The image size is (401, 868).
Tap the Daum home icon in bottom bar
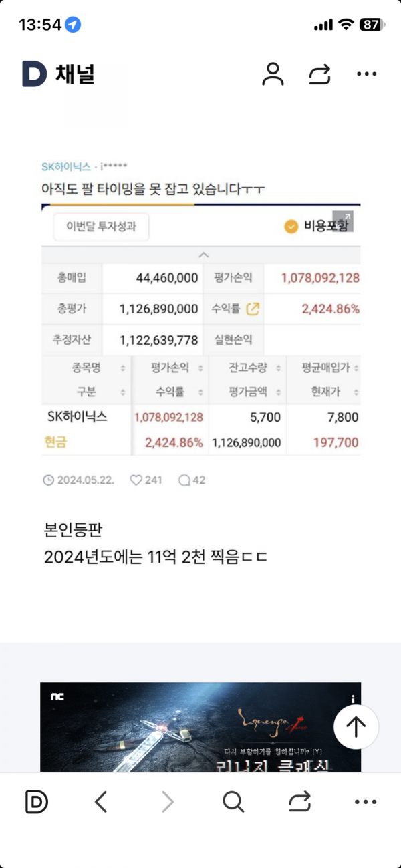tap(36, 801)
